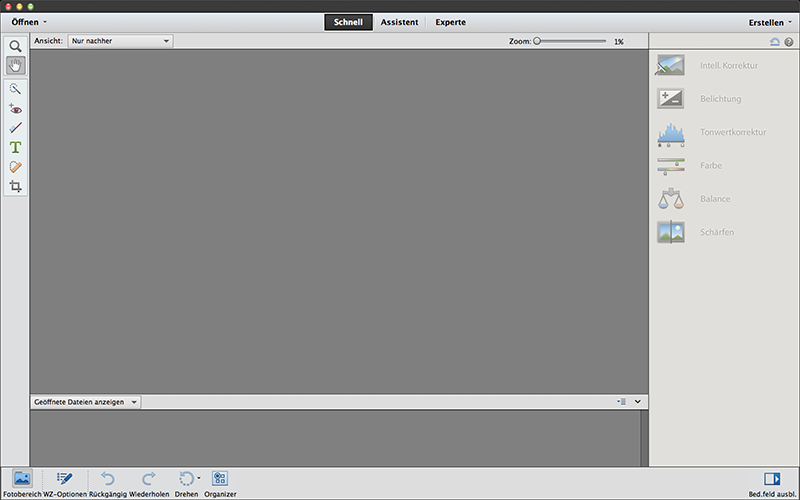The width and height of the screenshot is (800, 500).
Task: Select the Crop tool
Action: point(15,186)
